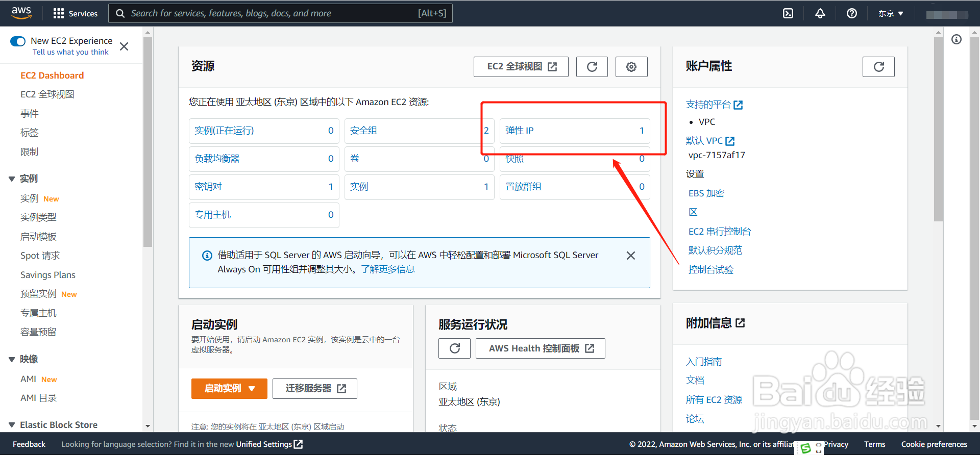
Task: Open the EBS 加密 setting link
Action: tap(706, 193)
